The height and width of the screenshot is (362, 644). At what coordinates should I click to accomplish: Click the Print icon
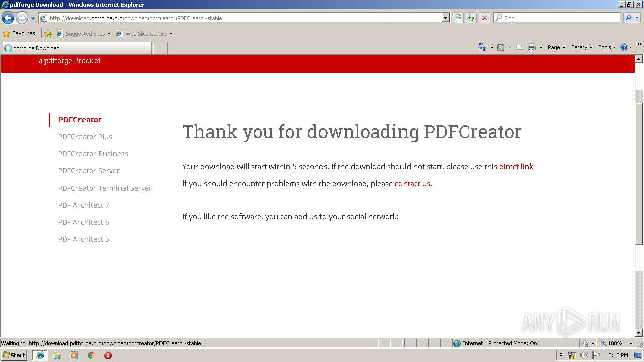[x=532, y=47]
